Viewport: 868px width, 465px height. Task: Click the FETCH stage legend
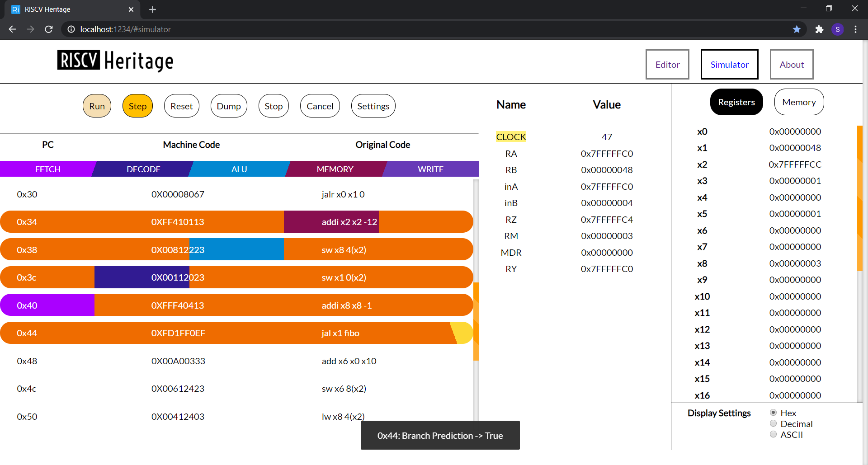pyautogui.click(x=47, y=169)
